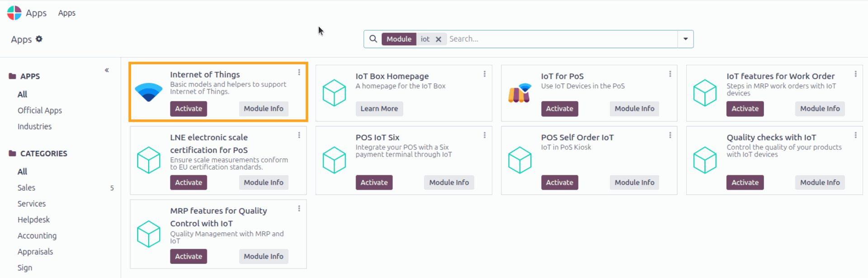The height and width of the screenshot is (278, 868).
Task: Click the Internet of Things wifi icon
Action: pos(149,92)
